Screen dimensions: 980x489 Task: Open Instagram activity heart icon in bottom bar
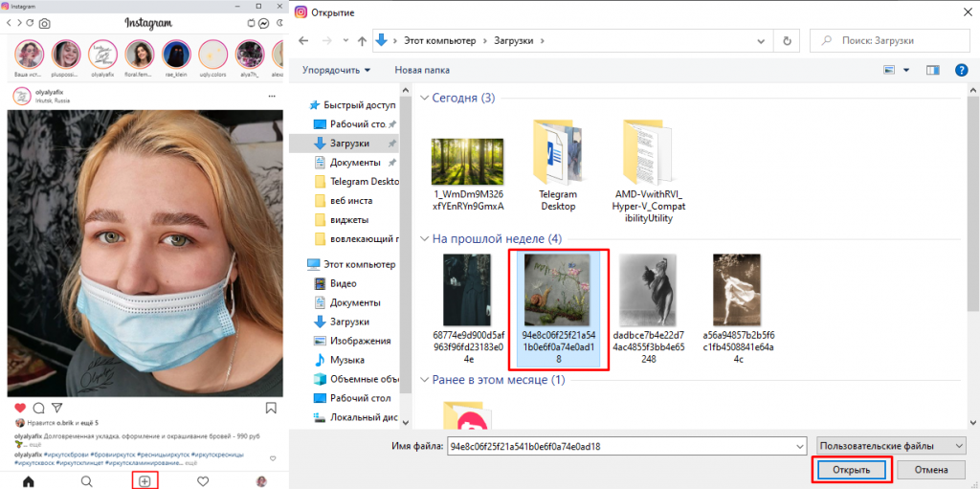(x=203, y=481)
